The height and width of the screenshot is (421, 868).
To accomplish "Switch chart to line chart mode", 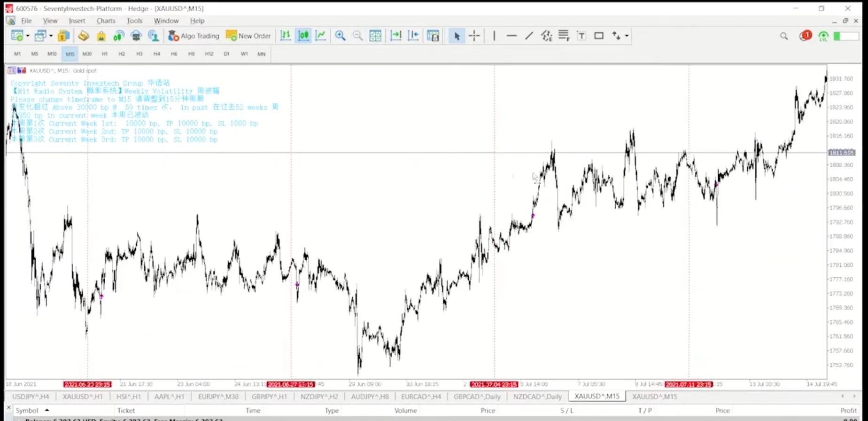I will click(321, 36).
